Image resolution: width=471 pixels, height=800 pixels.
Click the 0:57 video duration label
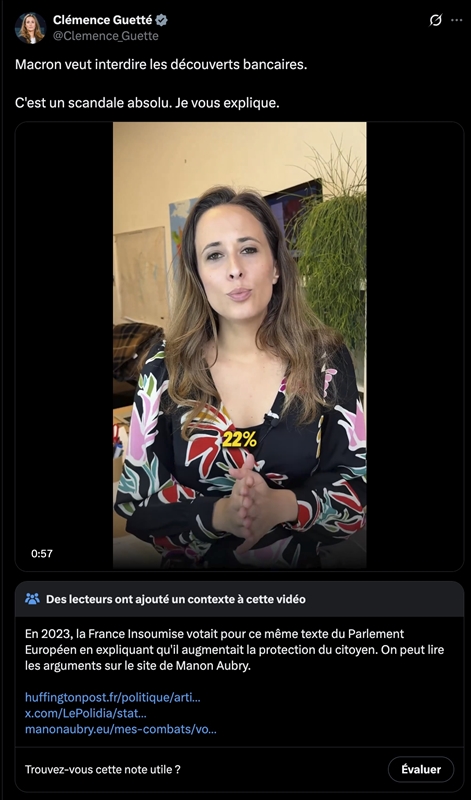coord(42,554)
